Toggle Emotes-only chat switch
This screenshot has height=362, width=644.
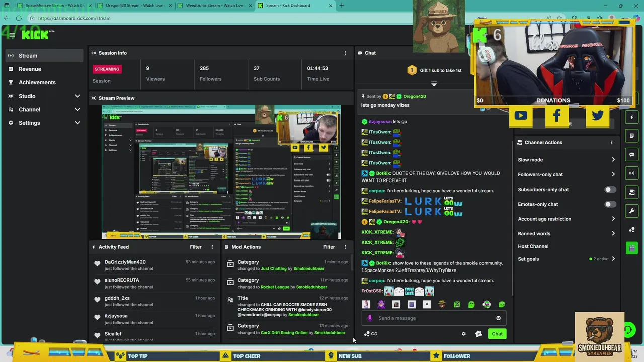pos(610,204)
